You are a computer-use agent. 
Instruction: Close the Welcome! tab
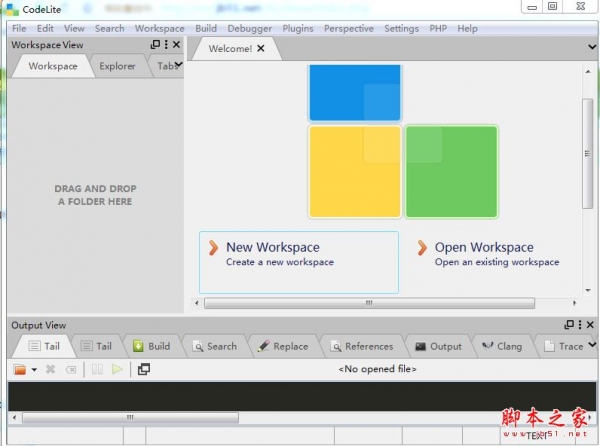click(x=261, y=48)
